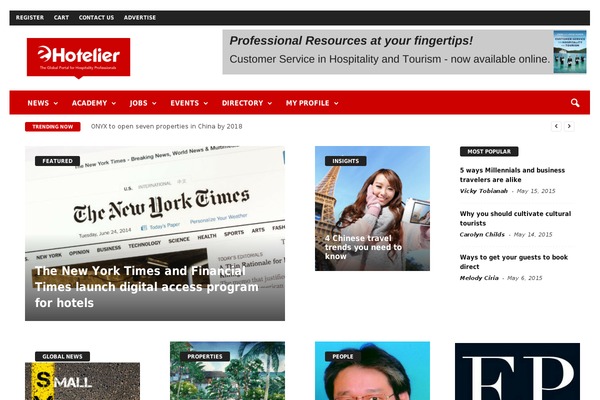Click the May 6, 2015 date
Image resolution: width=600 pixels, height=400 pixels.
pos(525,278)
